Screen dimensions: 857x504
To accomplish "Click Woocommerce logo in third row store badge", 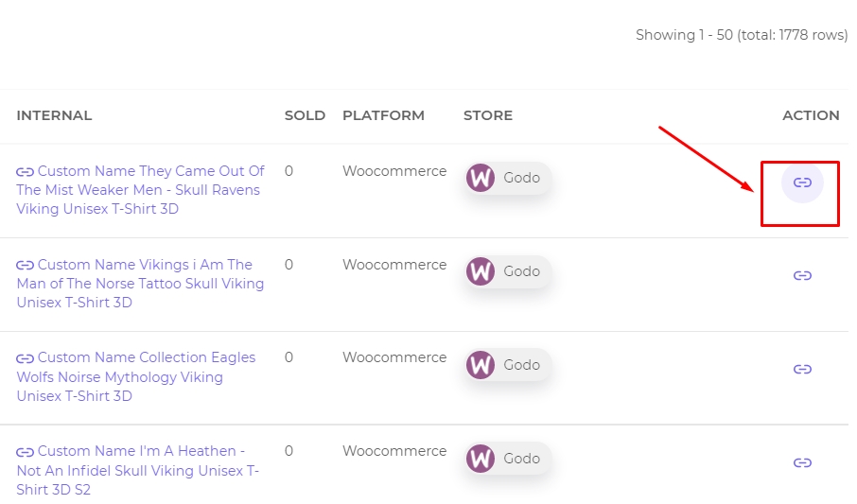I will pyautogui.click(x=481, y=365).
